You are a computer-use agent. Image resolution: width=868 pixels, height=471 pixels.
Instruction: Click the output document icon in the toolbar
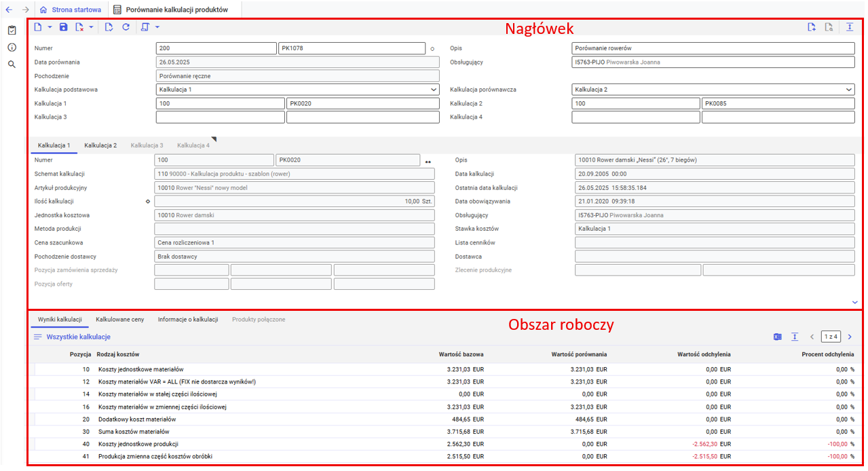click(145, 27)
